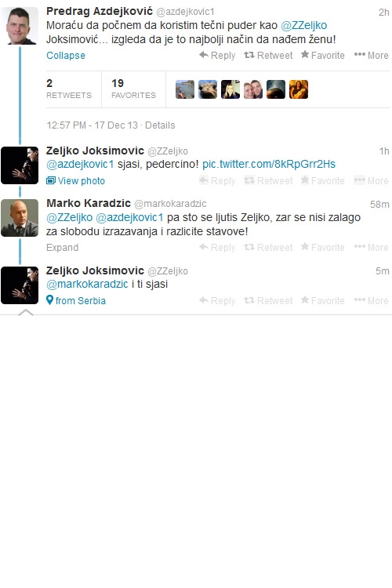Click the @ZZeljko mention in Predrag's tweet
392x588 pixels.
click(x=304, y=26)
